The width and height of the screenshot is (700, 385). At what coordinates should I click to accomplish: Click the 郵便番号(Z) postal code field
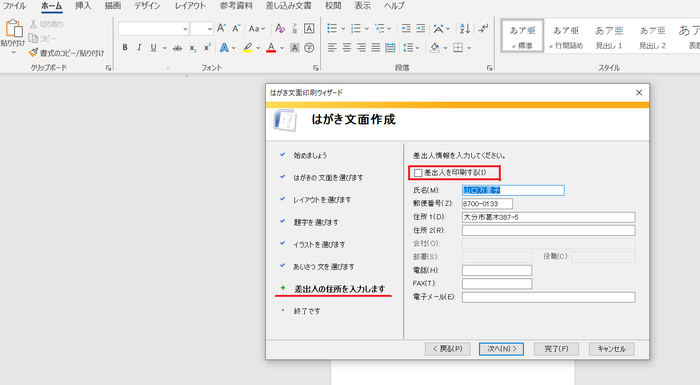487,204
